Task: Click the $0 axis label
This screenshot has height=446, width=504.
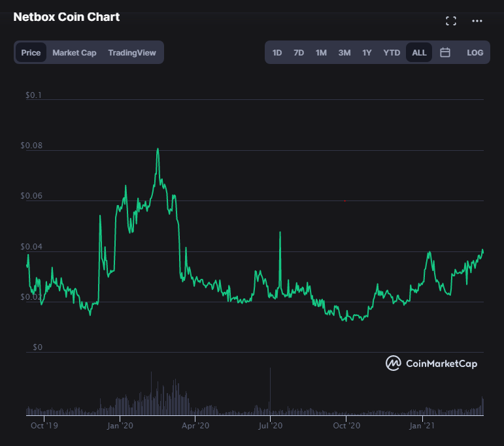Action: (x=38, y=347)
